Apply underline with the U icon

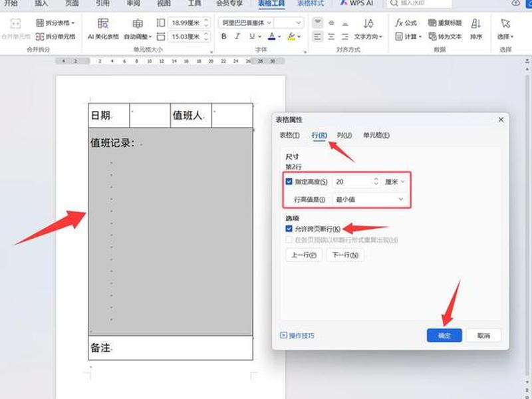252,37
